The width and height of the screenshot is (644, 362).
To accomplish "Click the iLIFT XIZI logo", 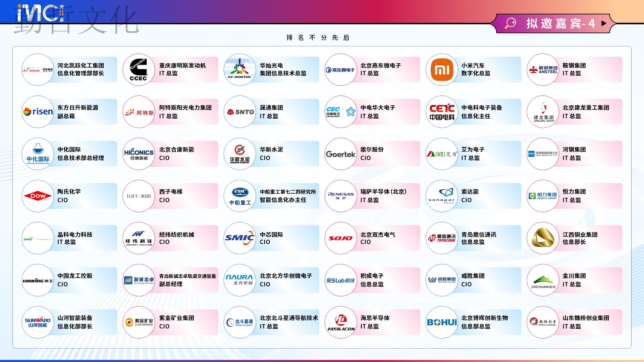I will [x=139, y=196].
